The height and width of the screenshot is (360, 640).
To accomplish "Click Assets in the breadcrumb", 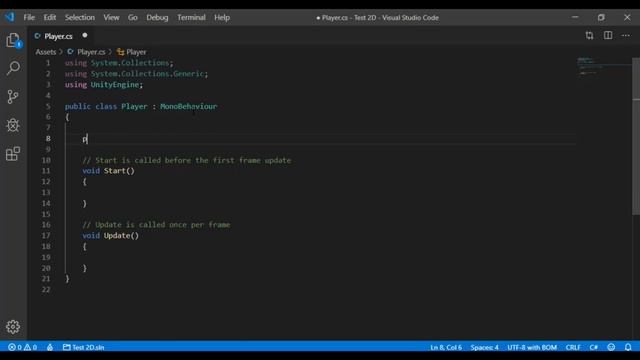I will pos(46,52).
